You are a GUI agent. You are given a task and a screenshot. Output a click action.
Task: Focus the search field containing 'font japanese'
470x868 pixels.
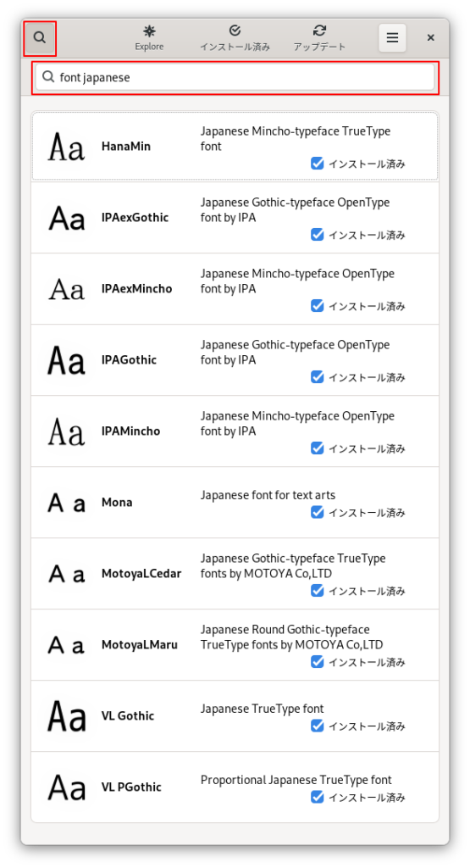(x=235, y=77)
